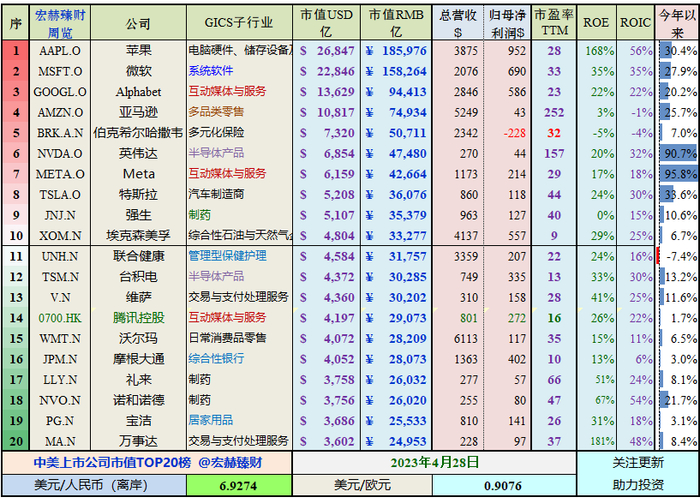Click the 中美上市公司市值TOP20榜 title cell
Image resolution: width=700 pixels, height=498 pixels.
click(147, 463)
